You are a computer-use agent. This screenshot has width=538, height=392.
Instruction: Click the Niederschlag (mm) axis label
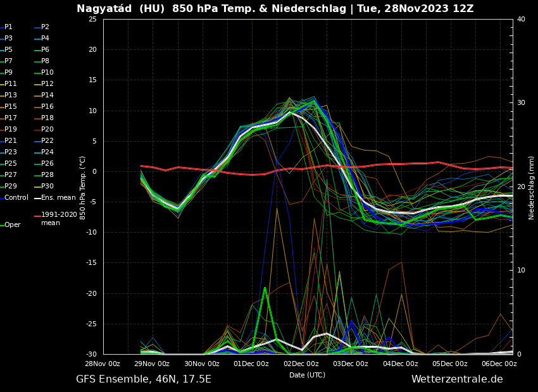tap(532, 187)
